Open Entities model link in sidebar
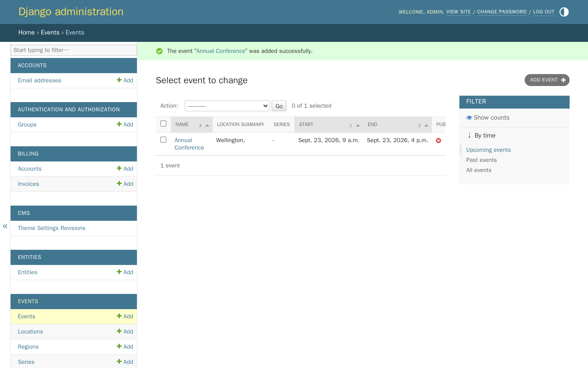Image resolution: width=588 pixels, height=368 pixels. tap(28, 272)
